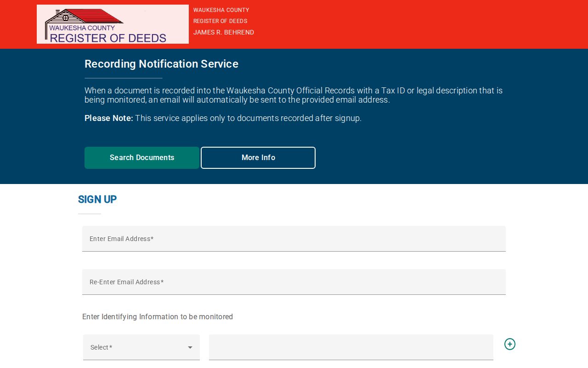This screenshot has width=588, height=368.
Task: Click the SIGN UP heading
Action: [97, 199]
